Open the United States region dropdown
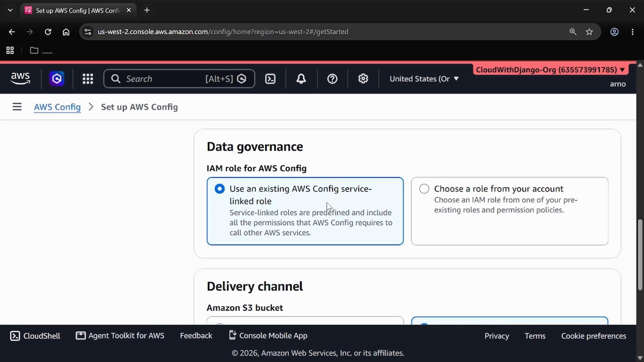Screen dimensions: 644x362 click(x=424, y=79)
